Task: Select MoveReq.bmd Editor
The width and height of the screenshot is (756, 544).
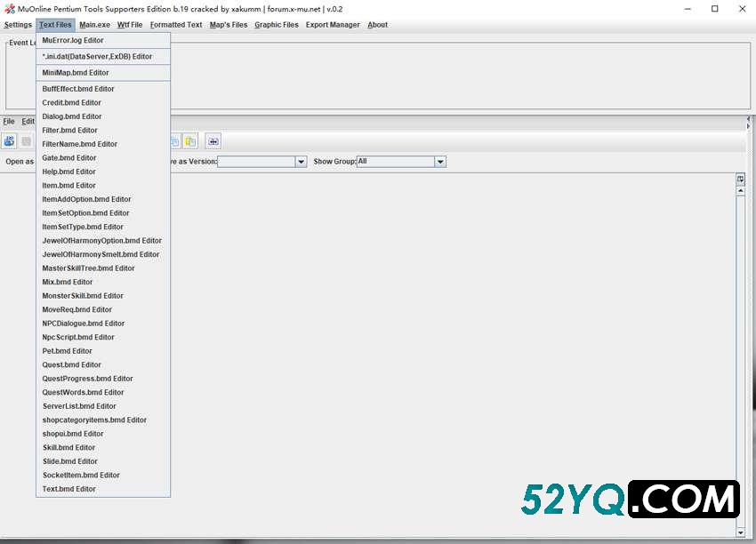Action: click(103, 309)
